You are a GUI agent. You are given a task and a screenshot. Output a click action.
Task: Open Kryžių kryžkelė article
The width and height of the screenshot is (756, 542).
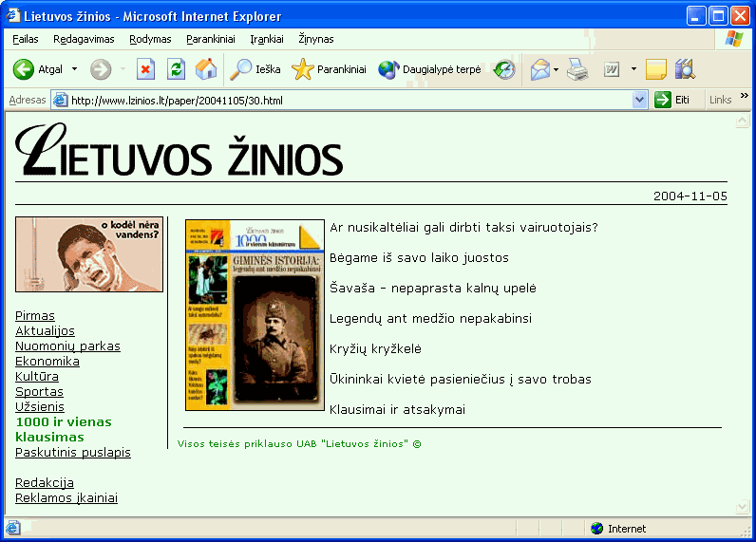pos(375,348)
